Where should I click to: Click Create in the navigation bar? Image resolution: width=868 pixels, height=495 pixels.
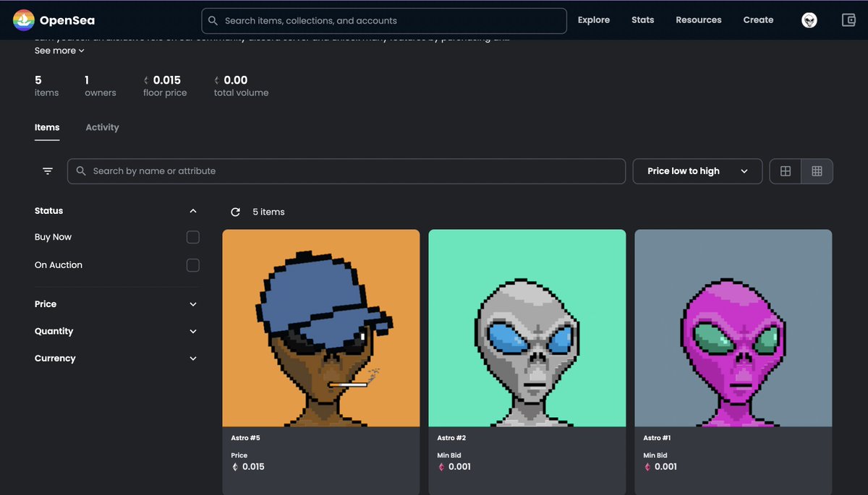point(758,20)
